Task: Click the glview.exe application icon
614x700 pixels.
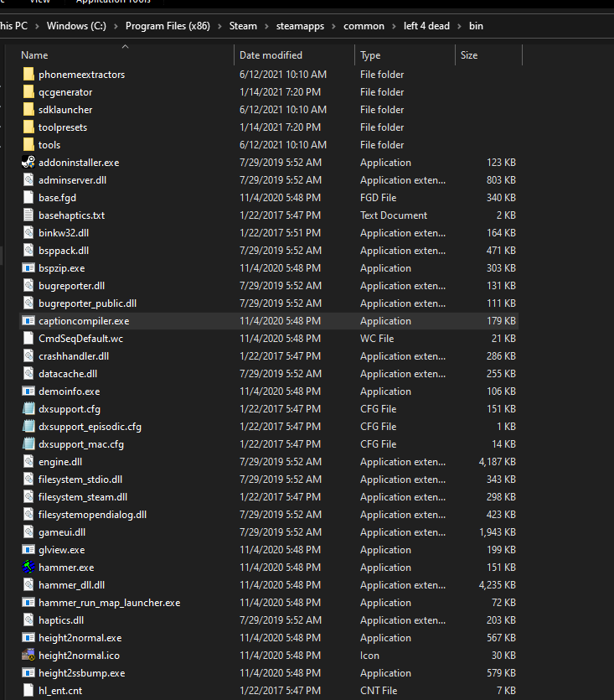Action: point(28,550)
